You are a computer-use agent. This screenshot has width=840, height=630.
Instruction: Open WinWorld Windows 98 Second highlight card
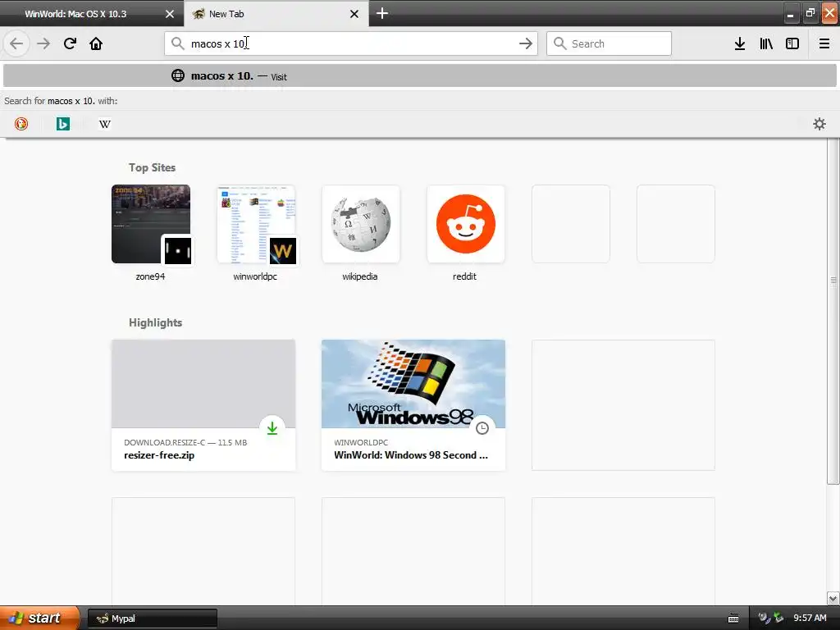click(413, 405)
